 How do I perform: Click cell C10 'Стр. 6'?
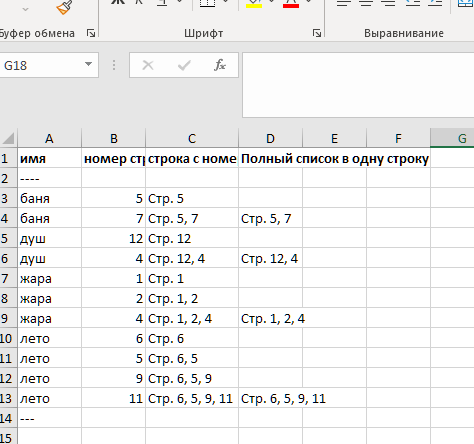coord(192,338)
